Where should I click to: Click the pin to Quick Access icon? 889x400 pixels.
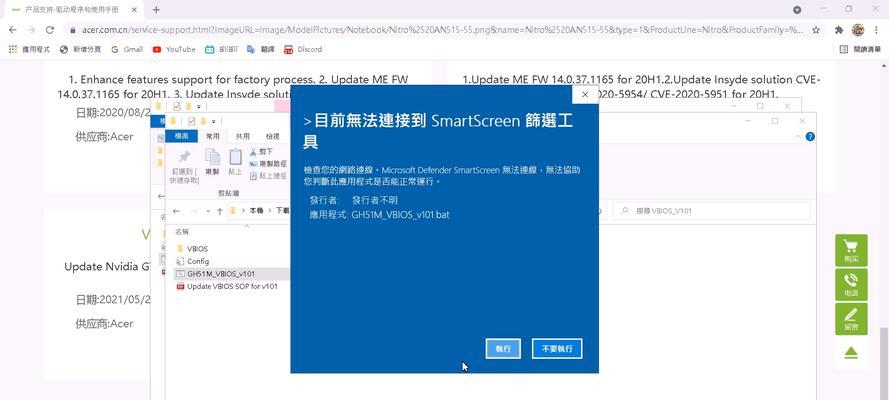click(x=184, y=158)
